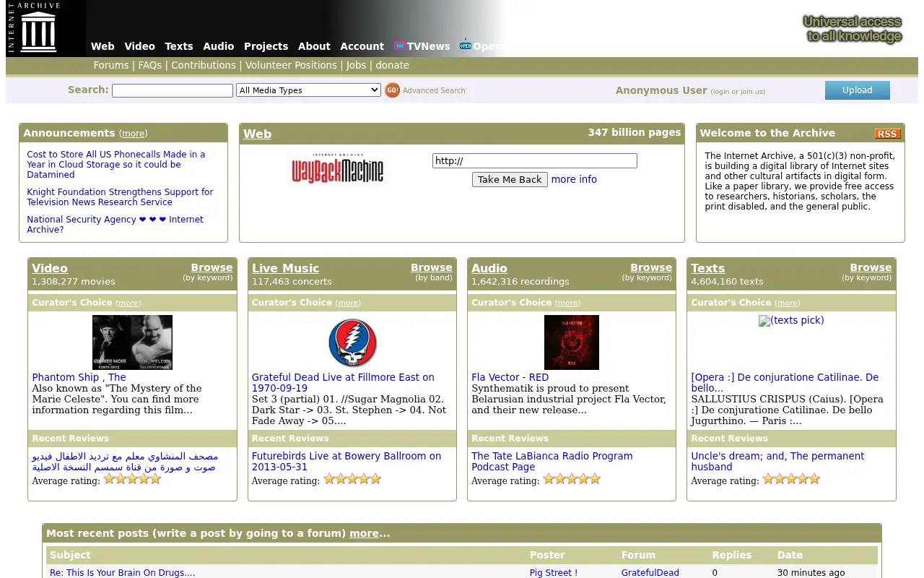
Task: Open the Phantom Ship video thumbnail
Action: coord(132,342)
